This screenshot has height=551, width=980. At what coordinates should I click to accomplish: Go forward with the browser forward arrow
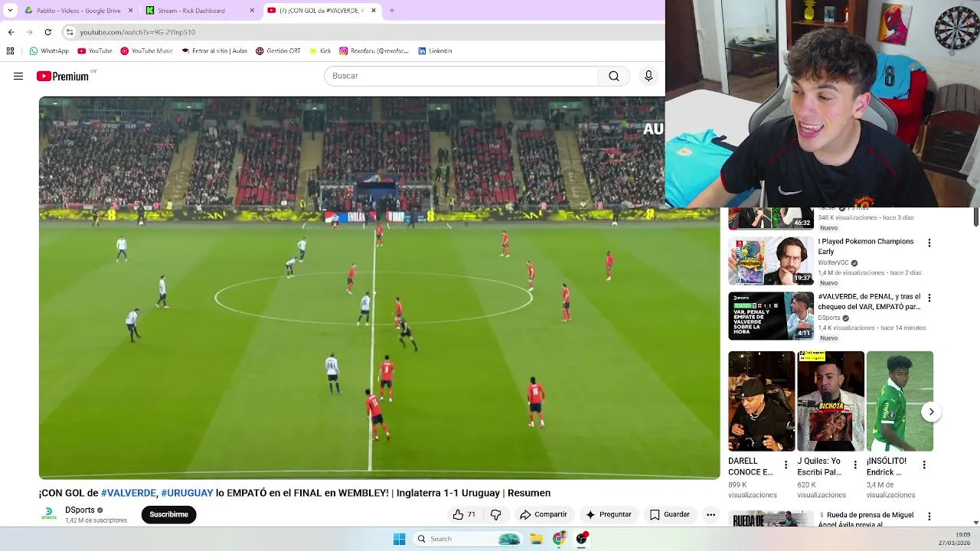point(29,32)
